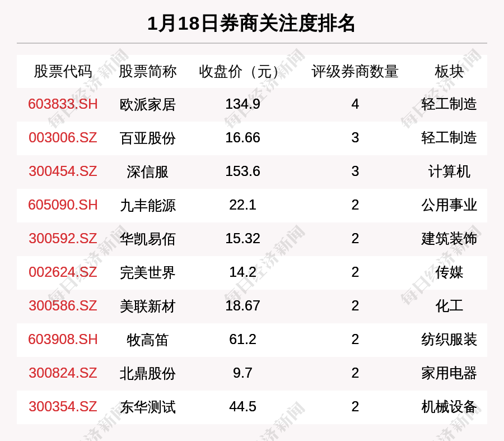Click sector 化工
This screenshot has width=504, height=441.
point(449,305)
